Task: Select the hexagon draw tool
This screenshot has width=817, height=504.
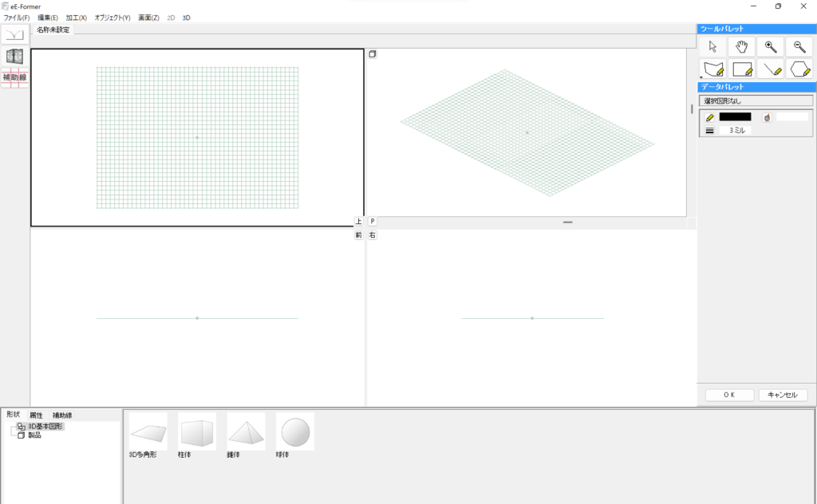Action: pyautogui.click(x=799, y=69)
